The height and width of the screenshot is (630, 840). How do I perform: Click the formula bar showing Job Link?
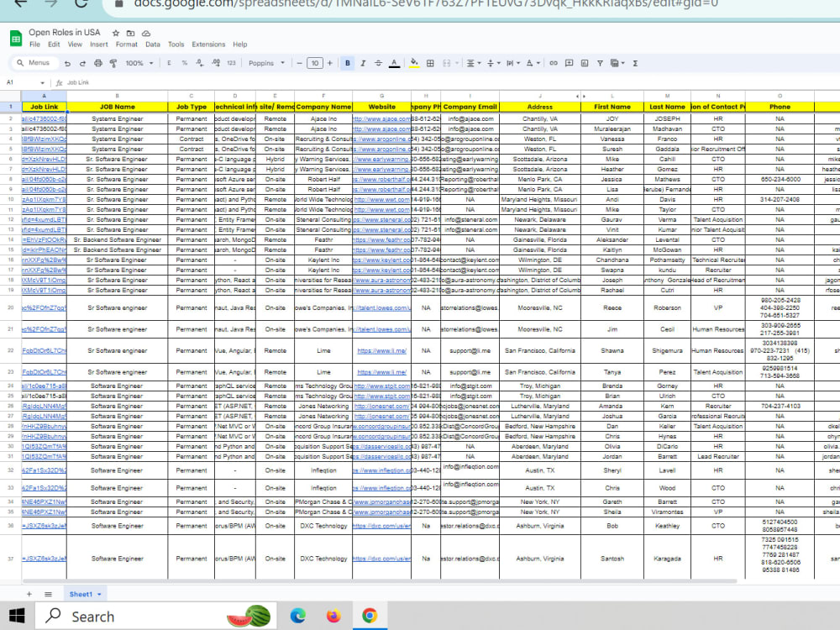coord(450,83)
